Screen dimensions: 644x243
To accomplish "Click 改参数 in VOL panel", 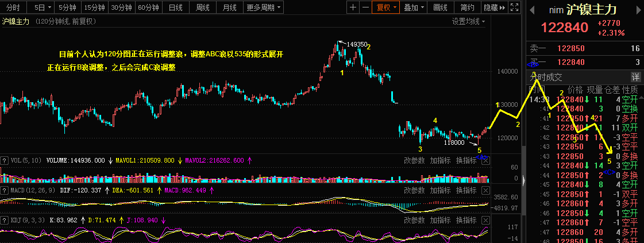I will point(414,160).
